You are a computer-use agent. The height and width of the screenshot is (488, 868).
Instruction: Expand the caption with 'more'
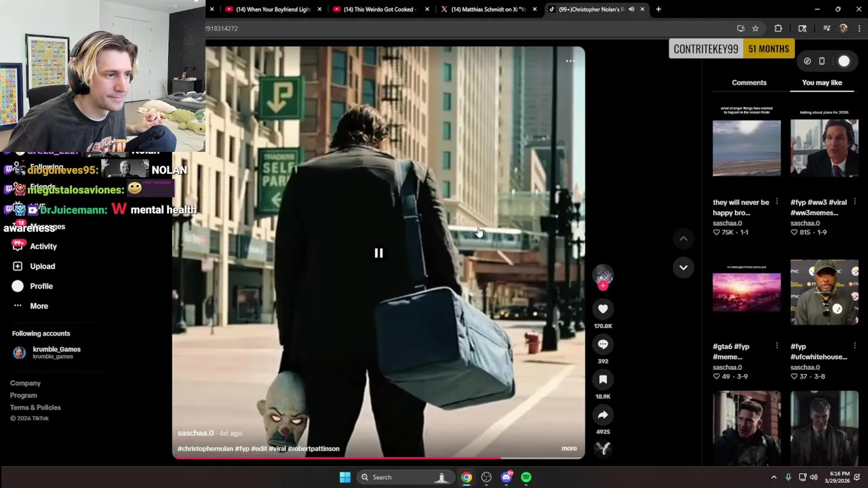pos(569,449)
